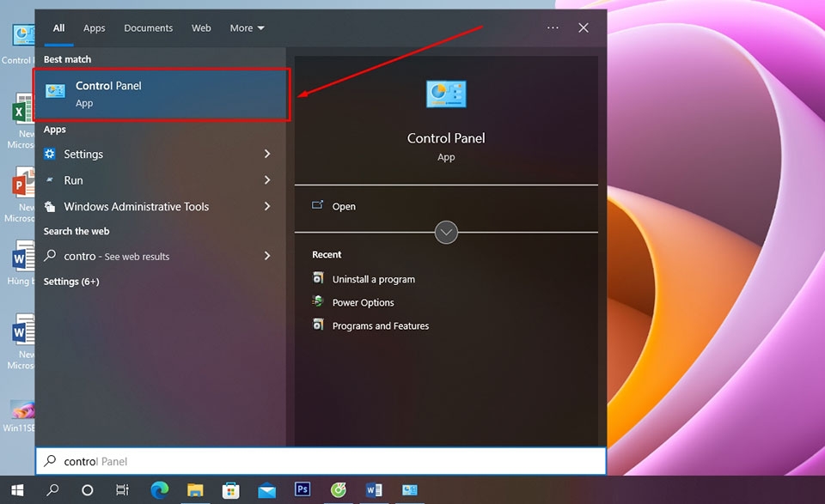Click the Excel file icon on desktop
The height and width of the screenshot is (504, 825).
[22, 109]
